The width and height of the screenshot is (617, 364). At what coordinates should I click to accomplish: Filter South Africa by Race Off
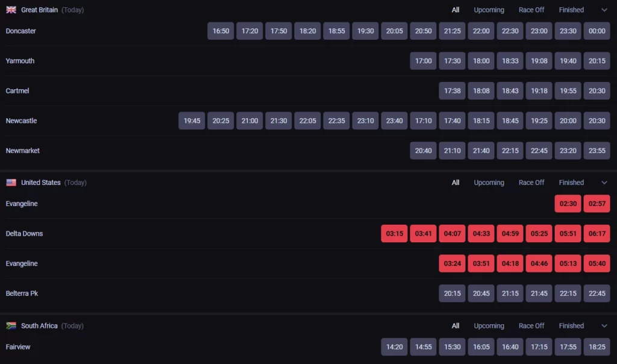(x=531, y=326)
